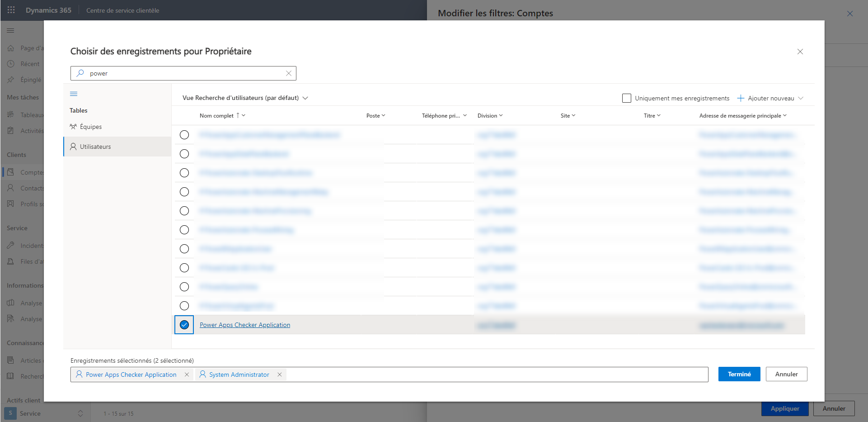Image resolution: width=868 pixels, height=422 pixels.
Task: Switch to the Équipes table
Action: pyautogui.click(x=117, y=127)
